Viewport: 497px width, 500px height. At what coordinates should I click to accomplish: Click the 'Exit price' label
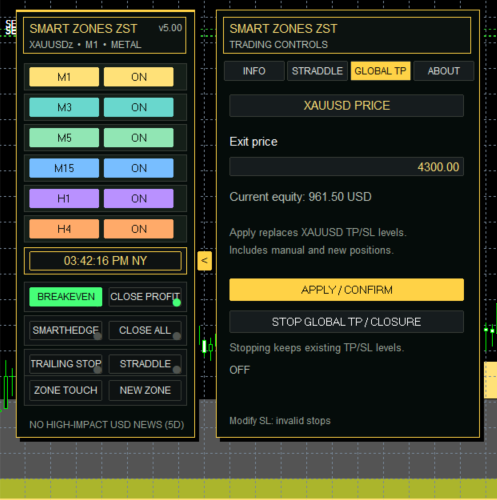(x=253, y=142)
